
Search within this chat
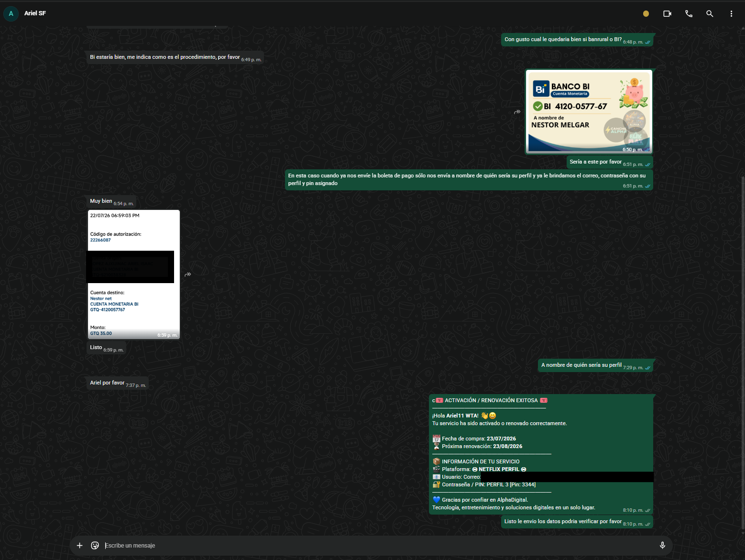710,14
